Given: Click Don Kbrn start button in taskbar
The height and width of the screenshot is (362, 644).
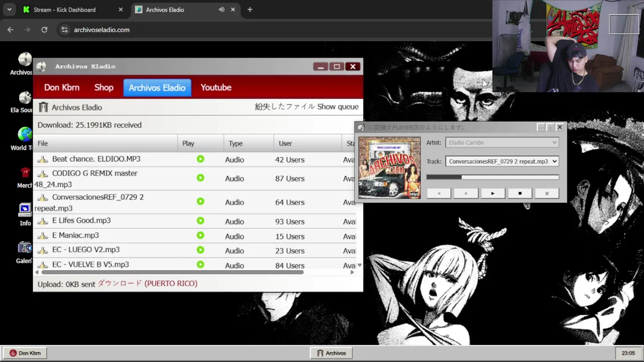Looking at the screenshot, I should pyautogui.click(x=25, y=353).
